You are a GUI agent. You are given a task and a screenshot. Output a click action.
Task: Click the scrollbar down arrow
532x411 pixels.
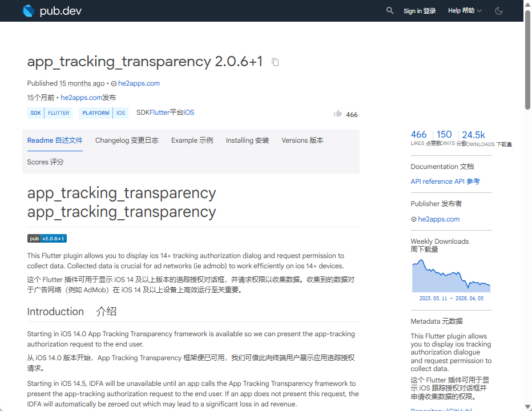click(x=527, y=406)
